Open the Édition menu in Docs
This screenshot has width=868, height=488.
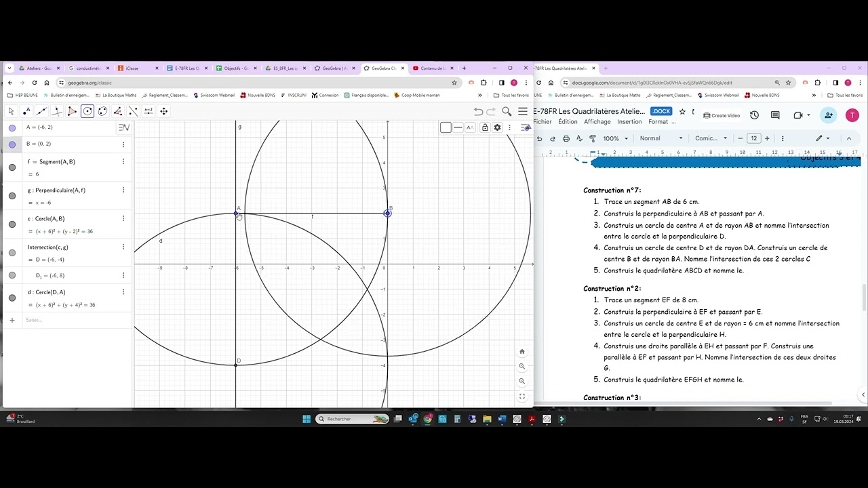[568, 122]
